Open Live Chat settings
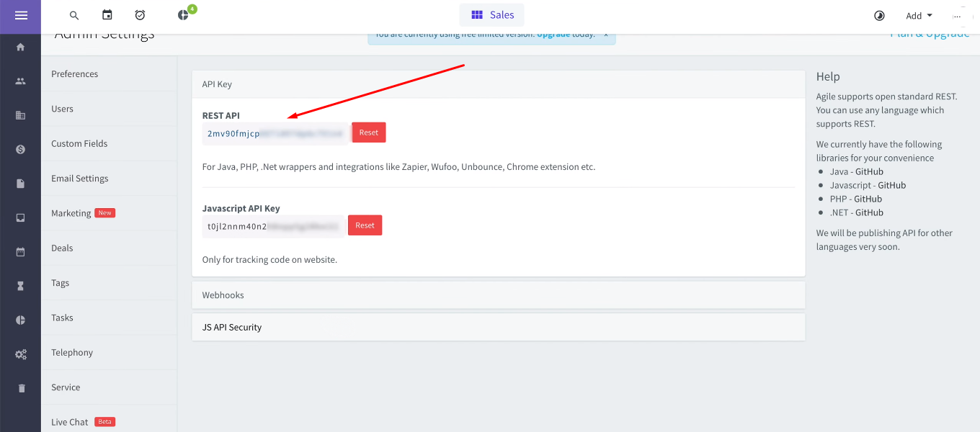The width and height of the screenshot is (980, 432). pyautogui.click(x=109, y=422)
